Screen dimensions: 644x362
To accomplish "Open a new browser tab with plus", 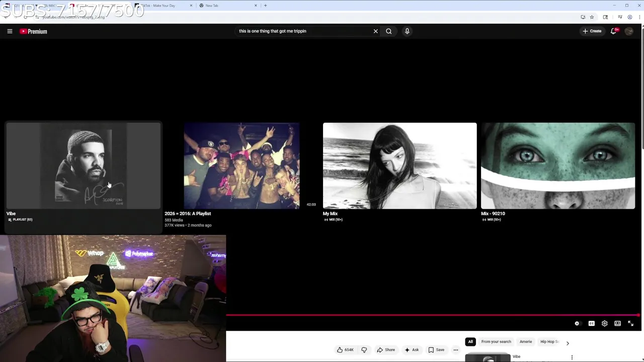I will click(x=265, y=6).
